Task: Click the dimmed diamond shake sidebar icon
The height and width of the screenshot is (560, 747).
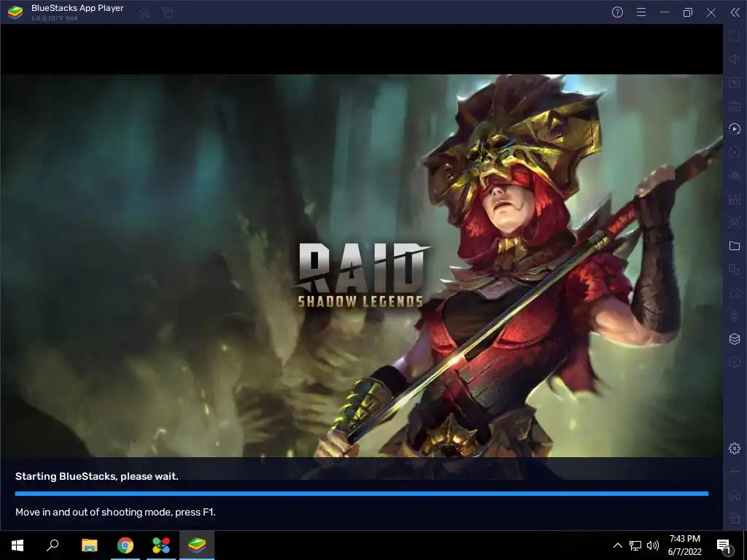Action: (735, 292)
